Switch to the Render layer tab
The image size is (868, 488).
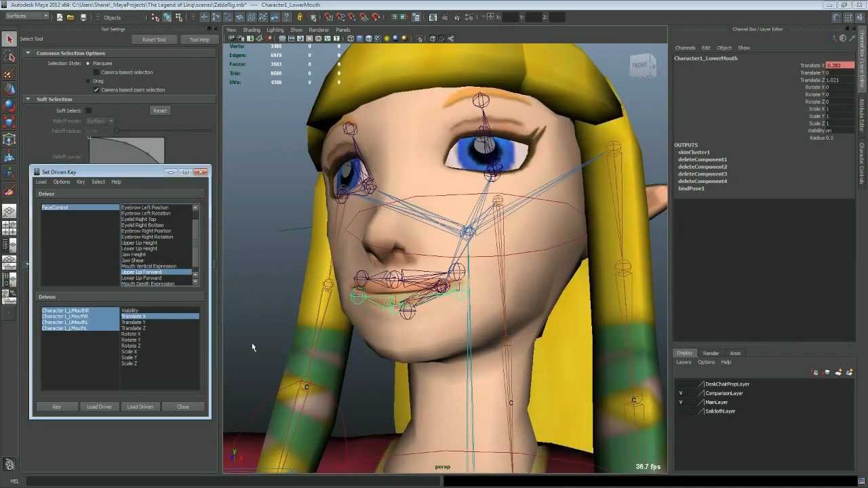[711, 353]
